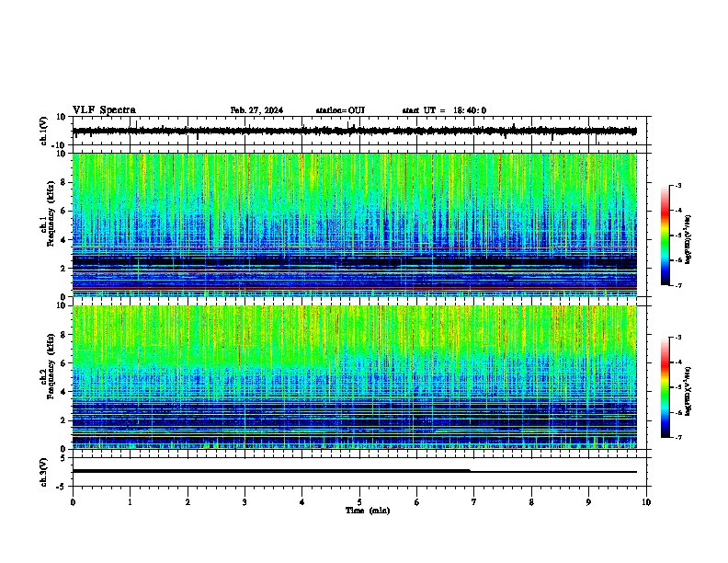Click the ch.2 colorbar "log(PSD)" unit label
This screenshot has width=728, height=563.
(x=688, y=391)
